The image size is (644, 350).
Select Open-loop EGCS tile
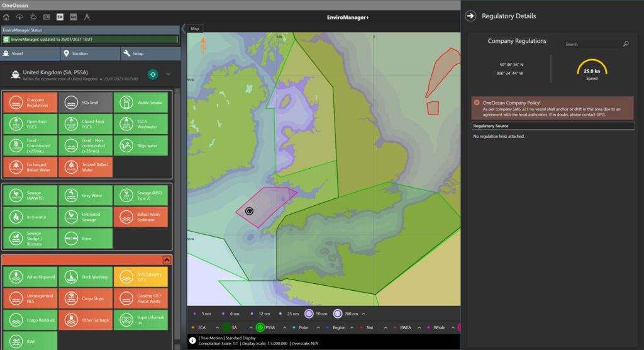click(30, 124)
